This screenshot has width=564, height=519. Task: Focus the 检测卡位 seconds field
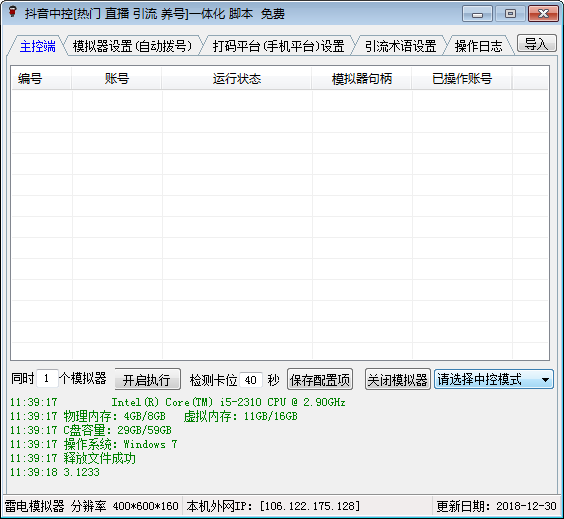click(x=251, y=380)
